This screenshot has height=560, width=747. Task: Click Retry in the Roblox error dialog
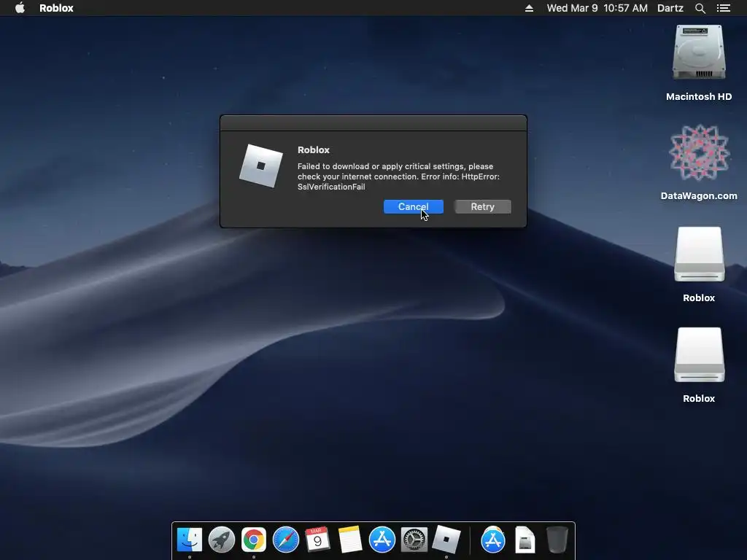coord(483,206)
